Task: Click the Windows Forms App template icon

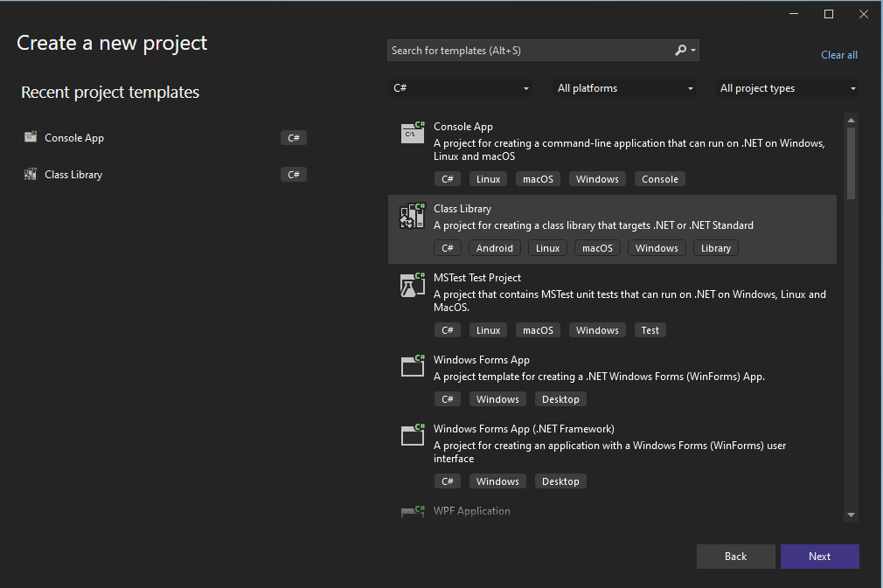Action: pyautogui.click(x=413, y=366)
